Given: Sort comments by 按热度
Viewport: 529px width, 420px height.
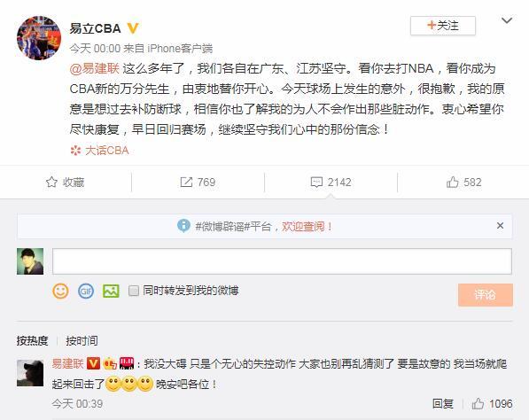Looking at the screenshot, I should pos(33,341).
